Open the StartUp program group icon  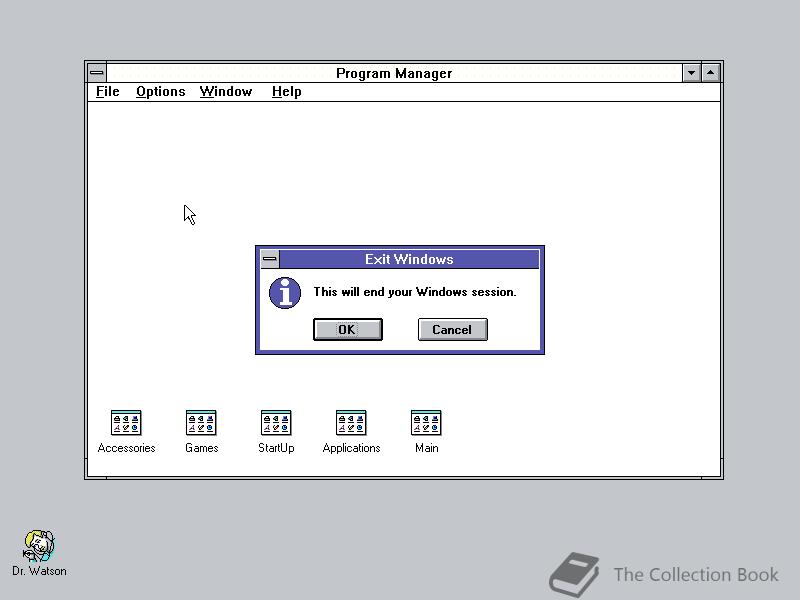tap(276, 422)
